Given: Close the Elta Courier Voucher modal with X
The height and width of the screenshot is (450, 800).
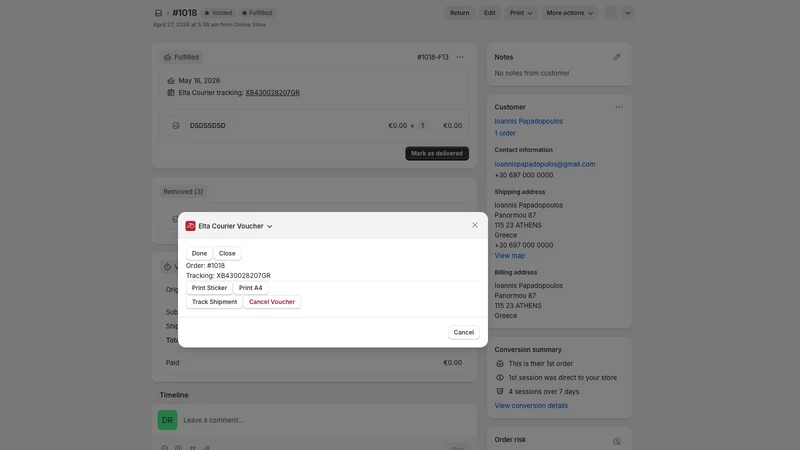Looking at the screenshot, I should [475, 225].
